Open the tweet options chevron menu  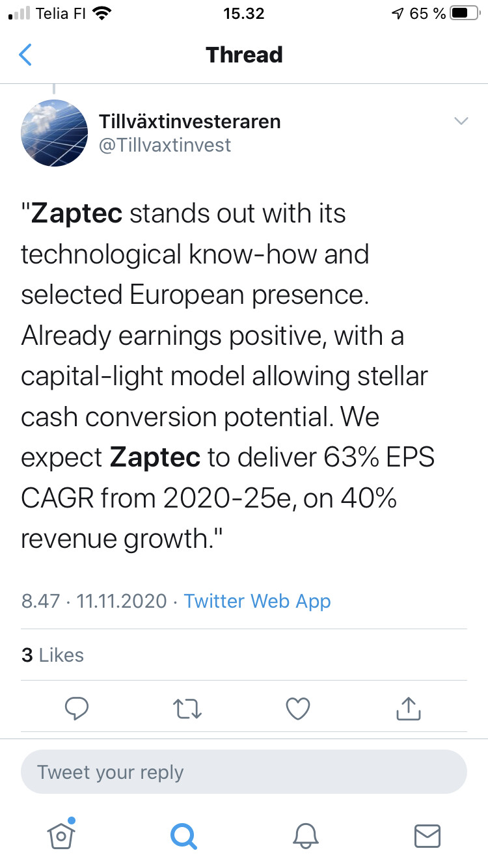(461, 121)
